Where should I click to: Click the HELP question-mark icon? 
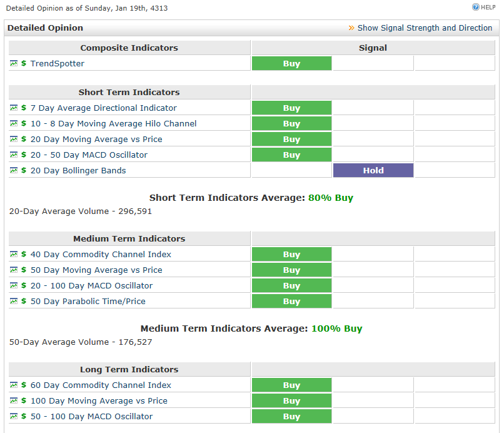click(476, 7)
